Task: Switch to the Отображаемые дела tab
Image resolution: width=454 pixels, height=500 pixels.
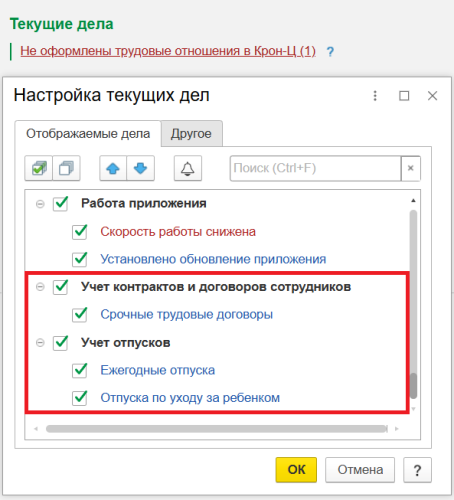Action: (x=88, y=134)
